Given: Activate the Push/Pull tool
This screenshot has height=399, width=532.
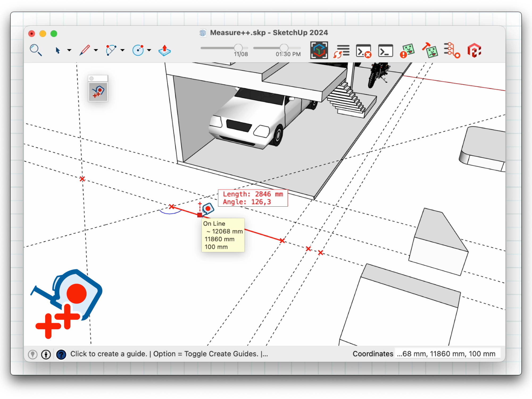Looking at the screenshot, I should point(164,50).
